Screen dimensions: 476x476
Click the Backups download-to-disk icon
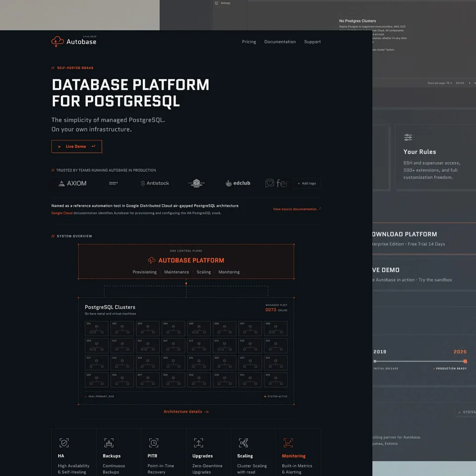(x=109, y=443)
